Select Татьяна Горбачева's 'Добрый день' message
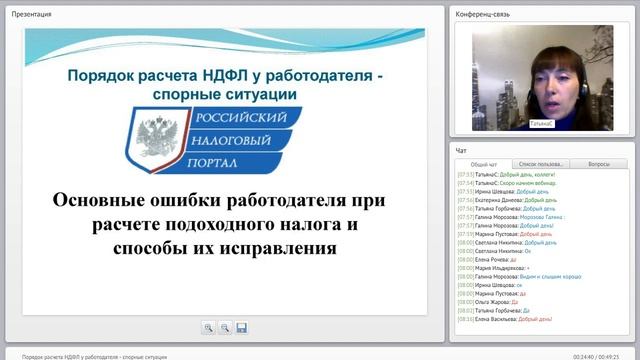This screenshot has height=360, width=640. tap(506, 209)
